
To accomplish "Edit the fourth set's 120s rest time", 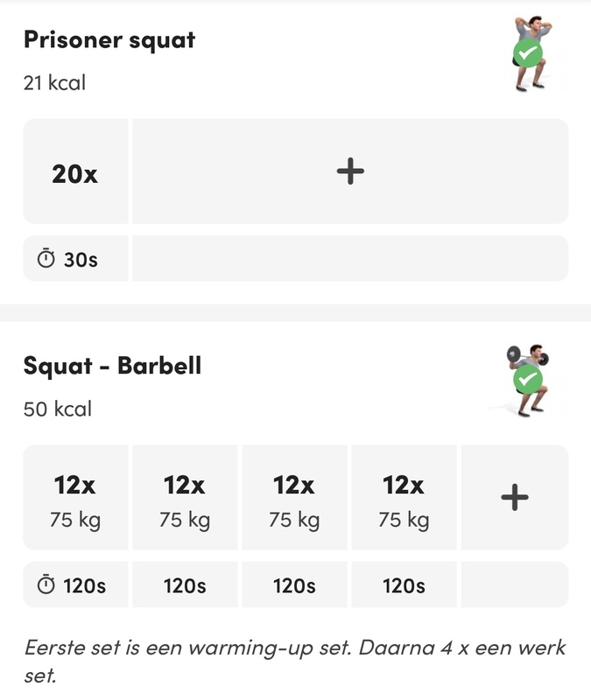I will 404,584.
